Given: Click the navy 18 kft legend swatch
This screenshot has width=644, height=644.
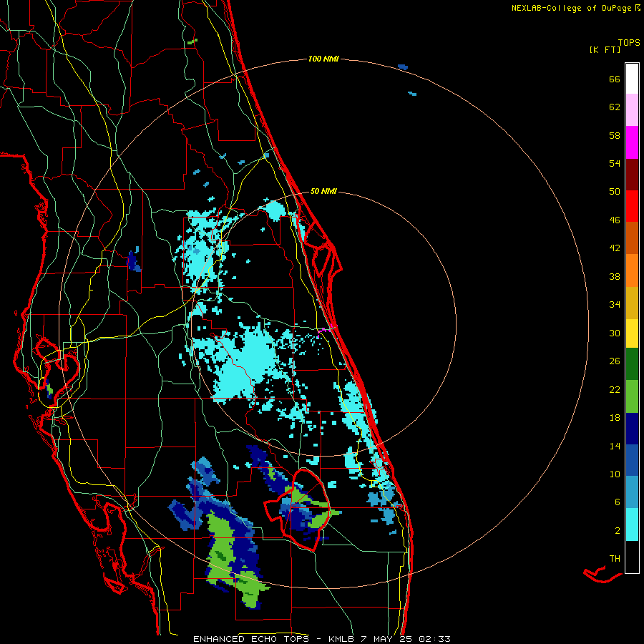Looking at the screenshot, I should [632, 429].
